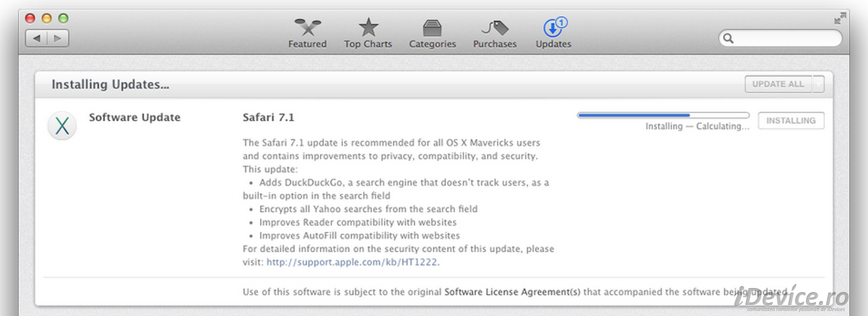Click the Improves Reader compatibility line
868x316 pixels.
click(x=358, y=223)
